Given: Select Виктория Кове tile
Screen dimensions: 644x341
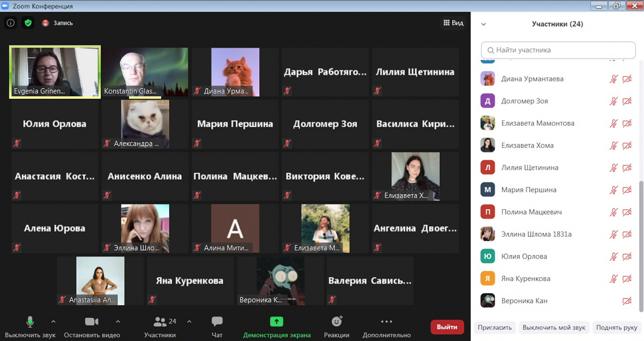Looking at the screenshot, I should (x=325, y=176).
